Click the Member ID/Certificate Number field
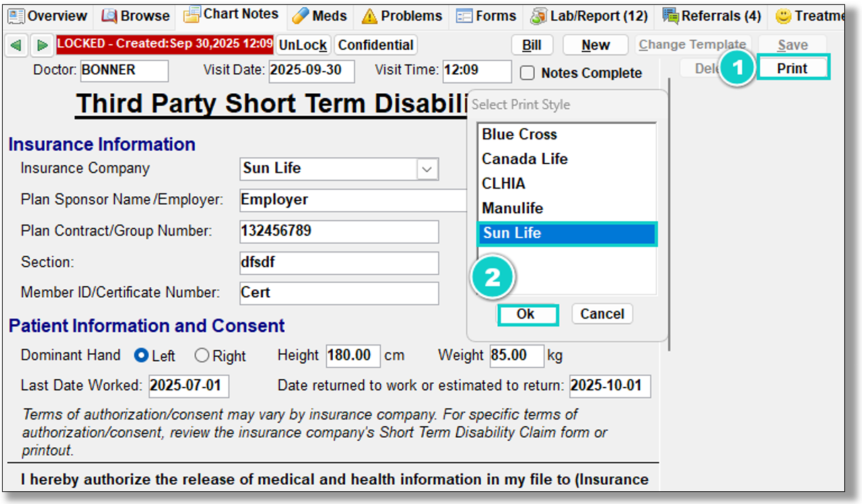Image resolution: width=862 pixels, height=504 pixels. [339, 293]
